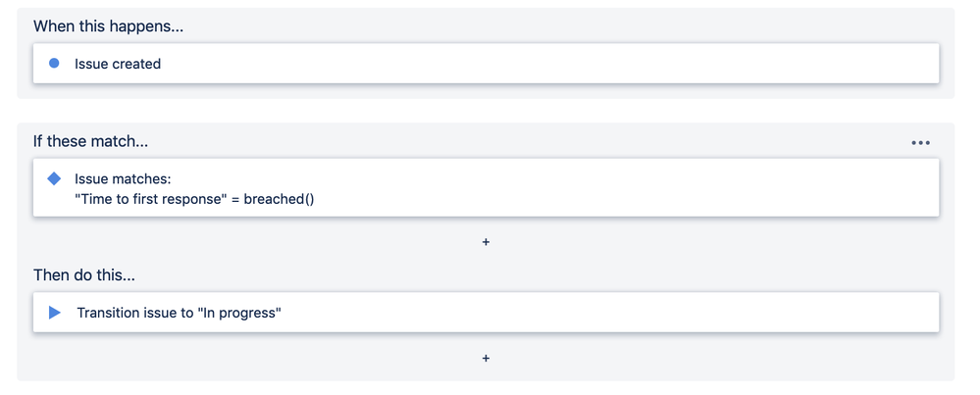Open the three-dot more options menu

coord(920,142)
